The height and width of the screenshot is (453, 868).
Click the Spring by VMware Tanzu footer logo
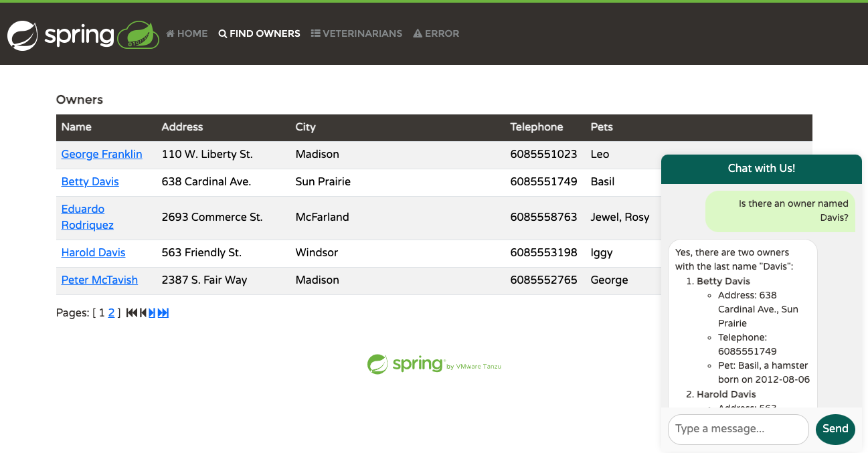click(x=434, y=364)
